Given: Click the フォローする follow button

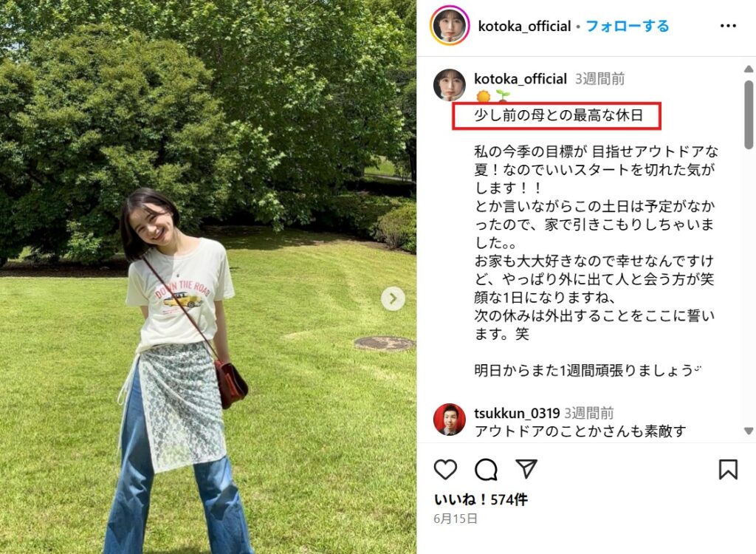Looking at the screenshot, I should (x=628, y=26).
